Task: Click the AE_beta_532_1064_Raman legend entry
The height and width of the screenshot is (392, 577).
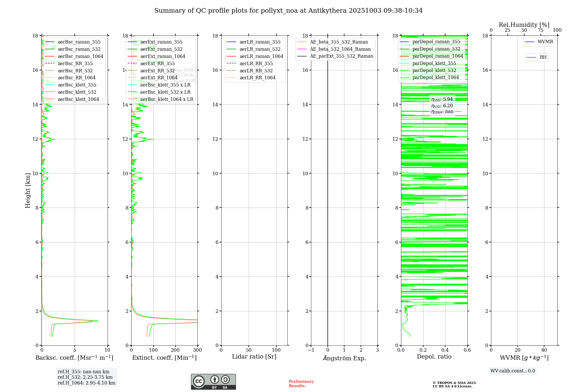Action: point(340,49)
